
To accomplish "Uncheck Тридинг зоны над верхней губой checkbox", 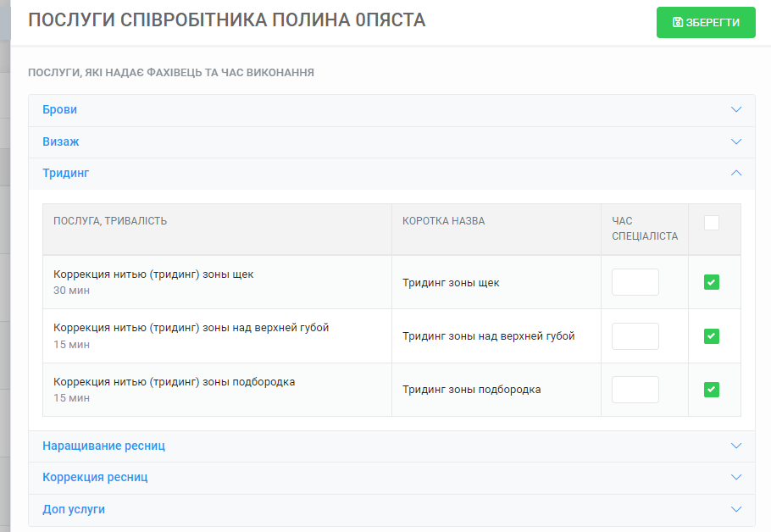I will point(712,336).
